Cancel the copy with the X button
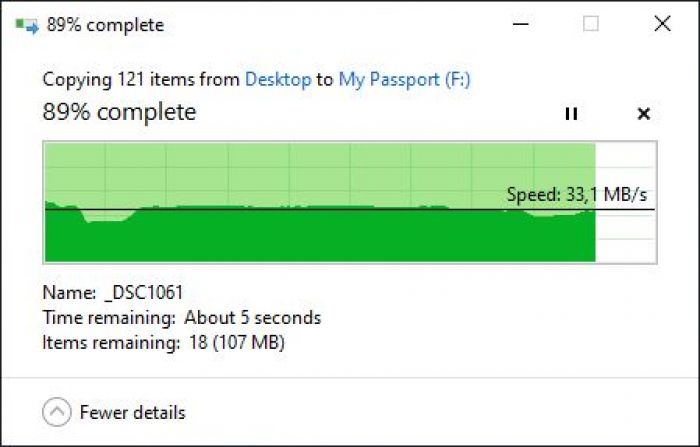The image size is (700, 447). tap(643, 114)
